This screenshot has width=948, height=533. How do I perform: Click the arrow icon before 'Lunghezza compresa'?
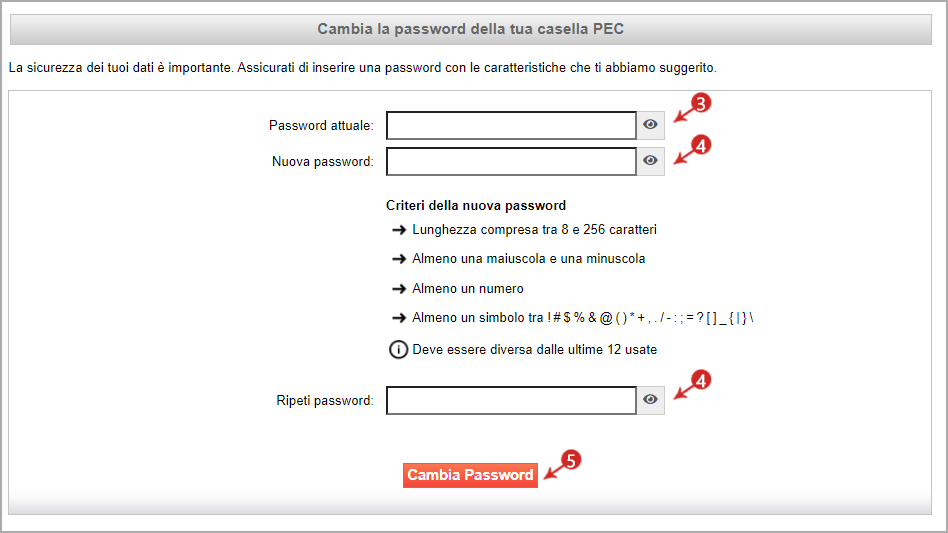tap(398, 230)
